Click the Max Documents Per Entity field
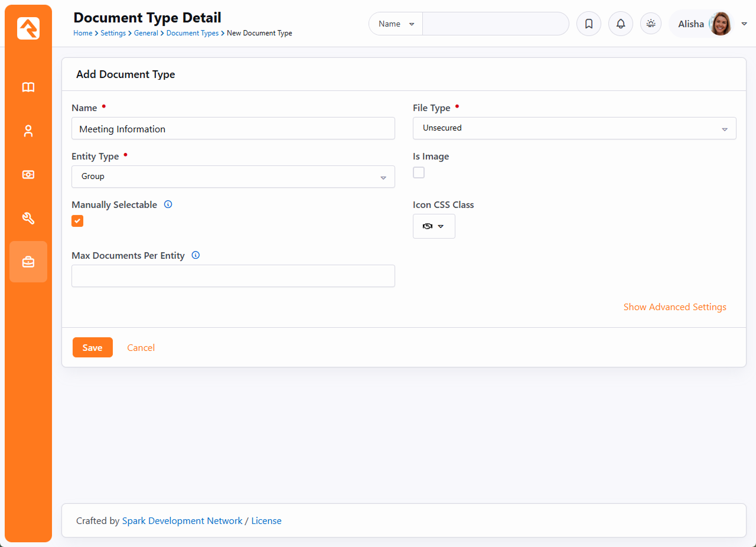Image resolution: width=756 pixels, height=547 pixels. (x=233, y=276)
